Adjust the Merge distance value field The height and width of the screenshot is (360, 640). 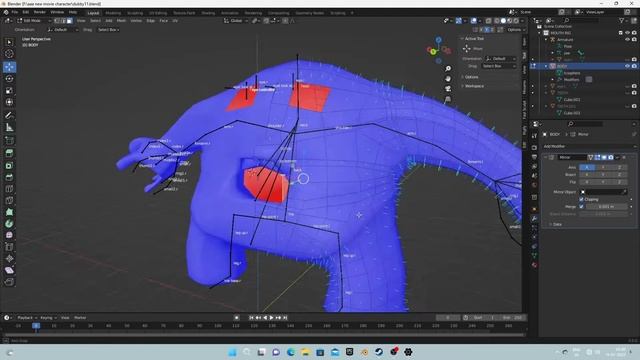coord(607,207)
